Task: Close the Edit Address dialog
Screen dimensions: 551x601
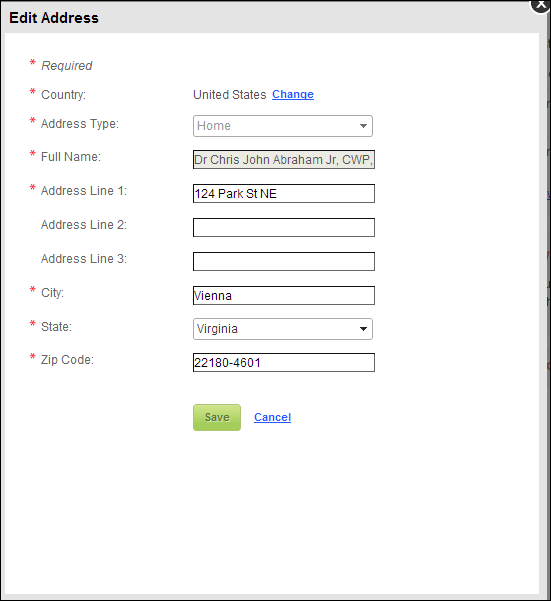Action: pyautogui.click(x=541, y=5)
